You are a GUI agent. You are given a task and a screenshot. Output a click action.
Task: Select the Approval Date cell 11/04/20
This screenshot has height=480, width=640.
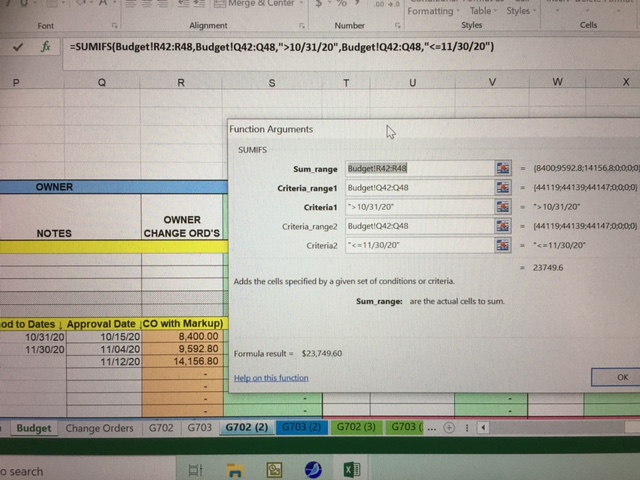click(x=104, y=349)
